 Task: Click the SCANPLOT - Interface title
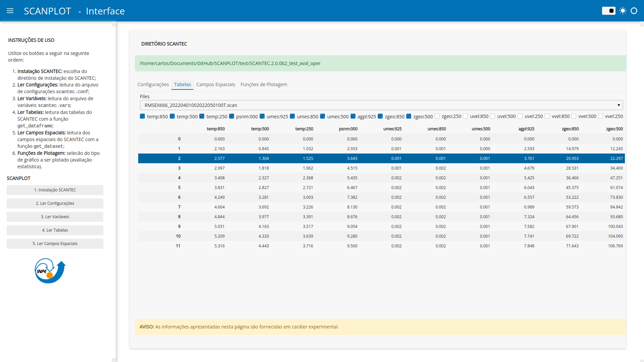point(74,11)
